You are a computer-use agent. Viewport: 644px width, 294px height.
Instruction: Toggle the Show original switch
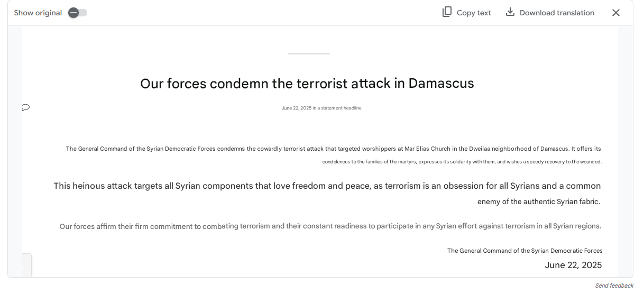click(78, 13)
